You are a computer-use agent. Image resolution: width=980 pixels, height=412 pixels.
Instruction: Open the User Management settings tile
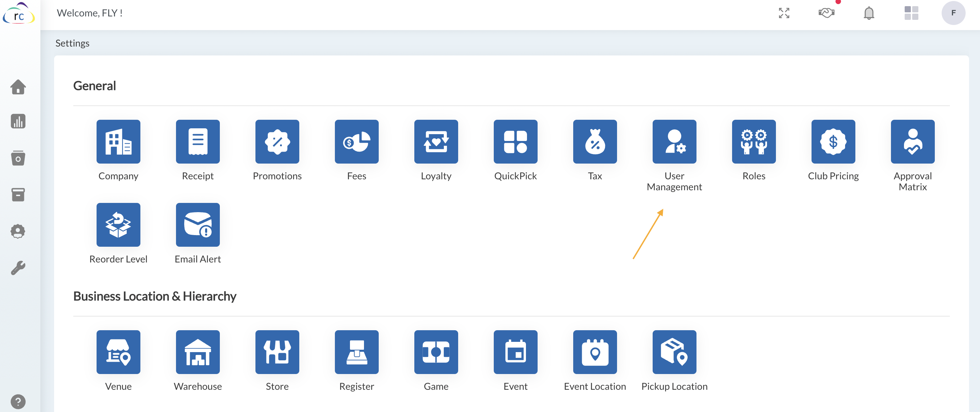point(674,141)
